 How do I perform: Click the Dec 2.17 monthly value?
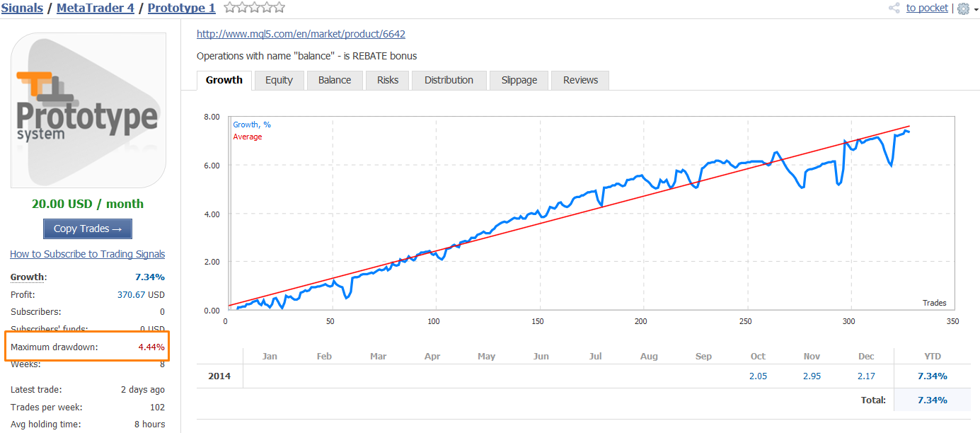pyautogui.click(x=866, y=376)
